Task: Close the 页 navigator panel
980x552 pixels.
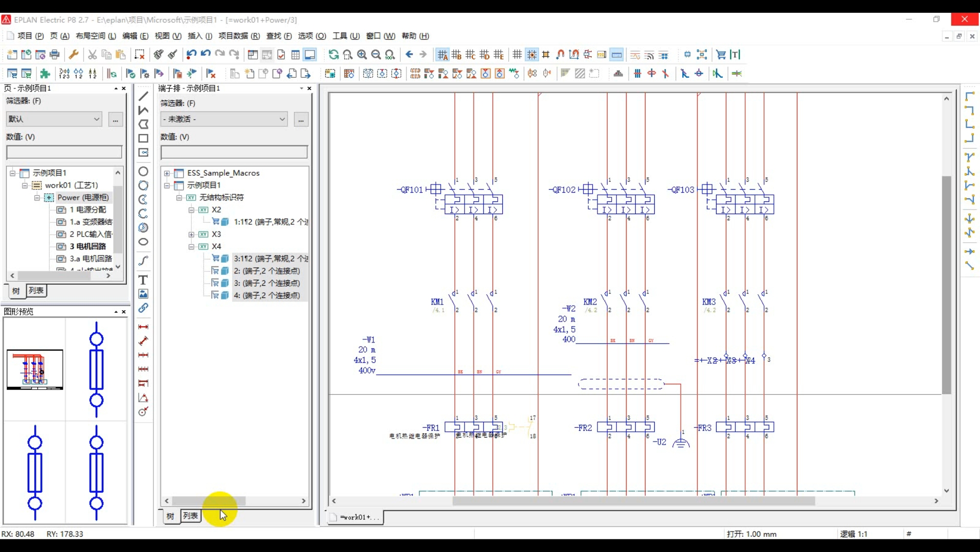Action: pyautogui.click(x=124, y=88)
